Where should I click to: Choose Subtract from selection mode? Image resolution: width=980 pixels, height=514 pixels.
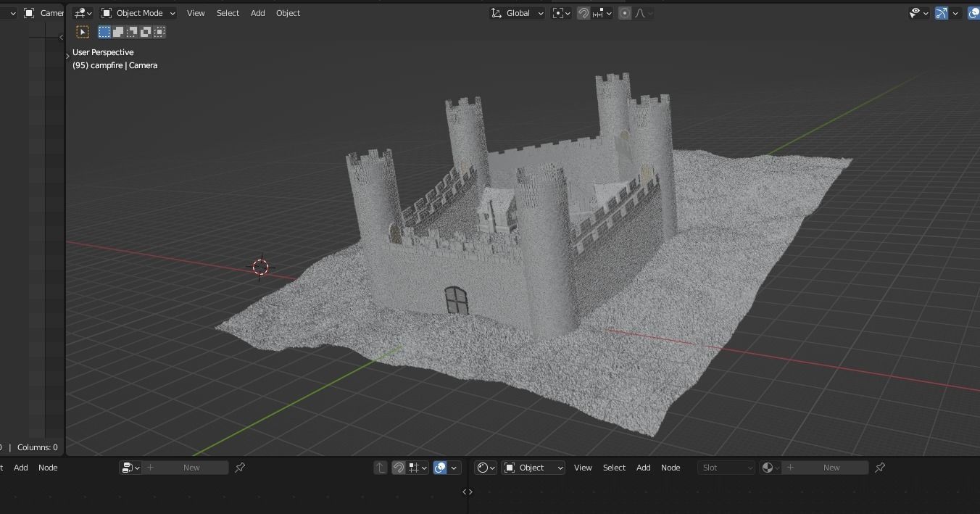pos(132,32)
